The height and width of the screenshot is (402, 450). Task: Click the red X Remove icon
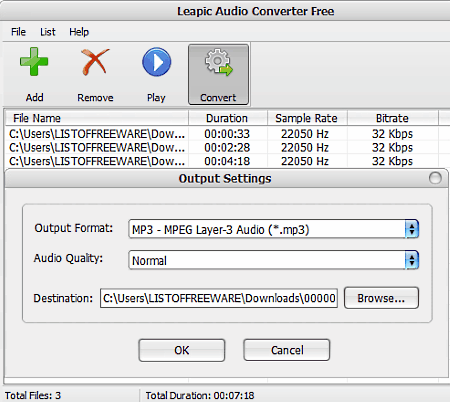point(95,62)
